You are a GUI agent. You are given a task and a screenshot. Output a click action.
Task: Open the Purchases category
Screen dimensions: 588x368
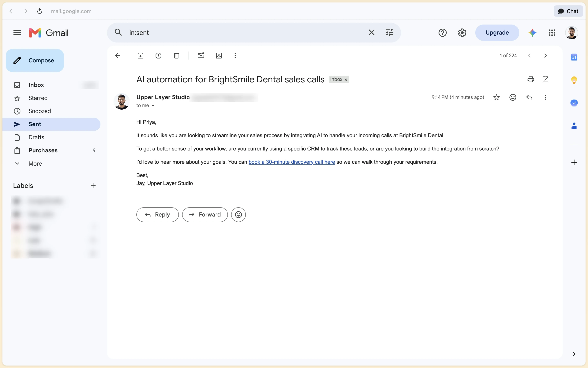pyautogui.click(x=51, y=150)
